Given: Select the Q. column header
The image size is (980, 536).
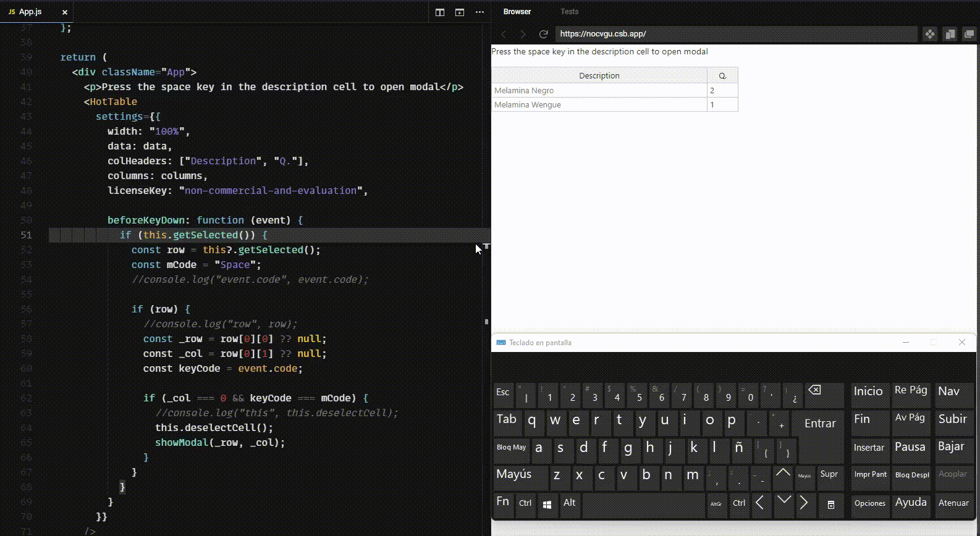Looking at the screenshot, I should (722, 75).
